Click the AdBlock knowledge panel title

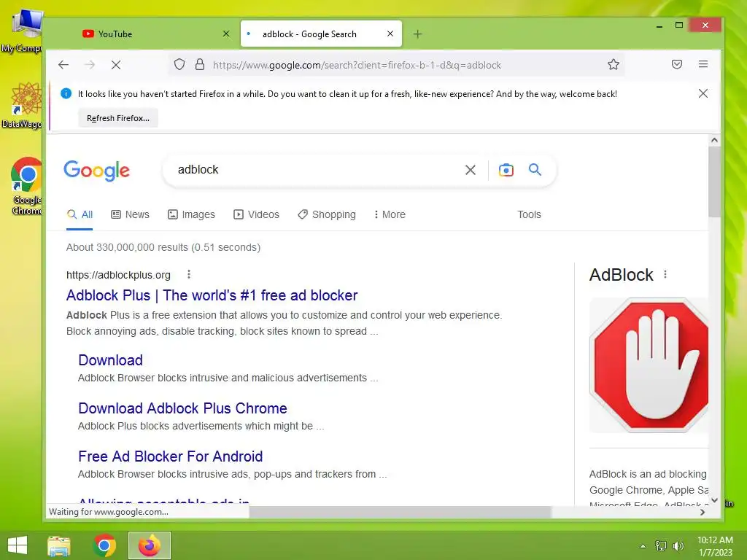tap(622, 275)
